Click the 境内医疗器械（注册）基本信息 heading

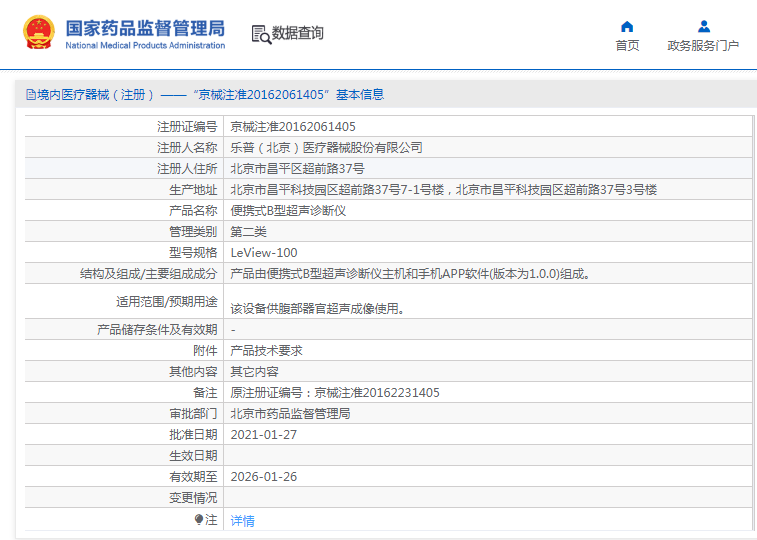[x=210, y=95]
